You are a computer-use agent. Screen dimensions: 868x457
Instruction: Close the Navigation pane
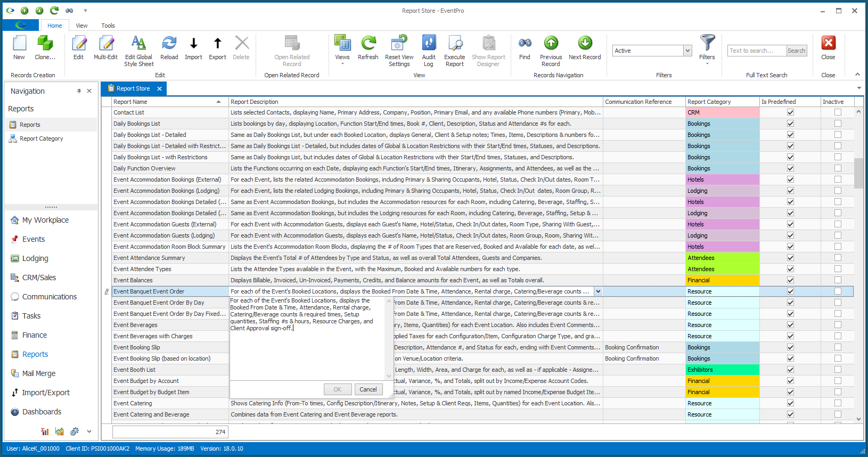[89, 91]
